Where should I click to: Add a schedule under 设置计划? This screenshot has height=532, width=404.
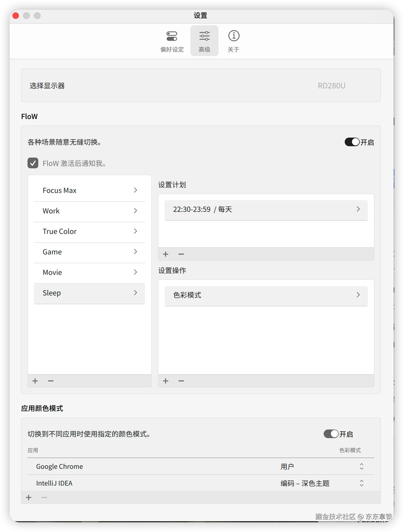(x=166, y=254)
